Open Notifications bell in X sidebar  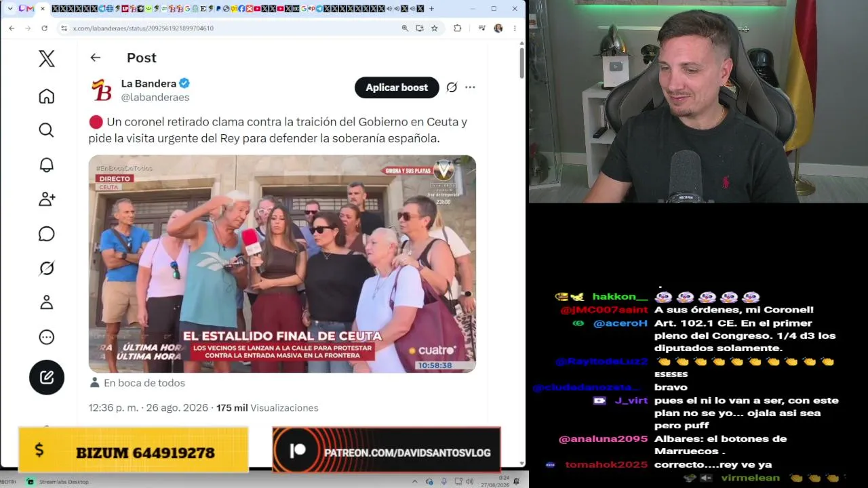pos(46,165)
